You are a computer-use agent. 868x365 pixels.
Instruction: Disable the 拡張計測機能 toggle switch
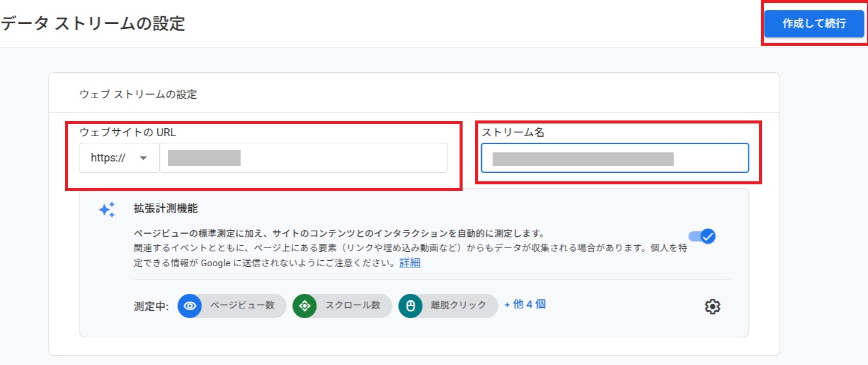click(702, 236)
